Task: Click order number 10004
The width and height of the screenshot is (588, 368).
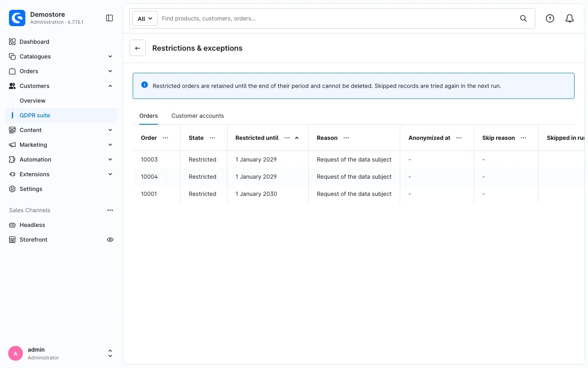Action: (x=149, y=177)
